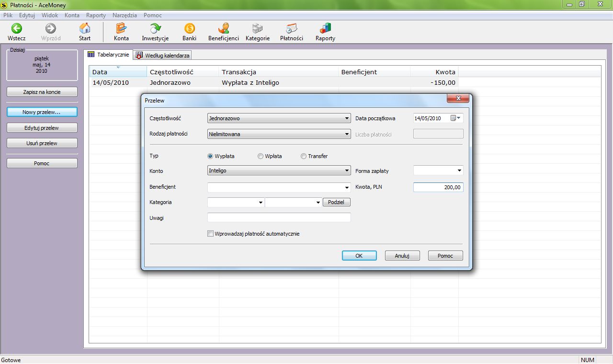Open the Konta menu in the menu bar
Screen dimensions: 613x364
[x=72, y=15]
